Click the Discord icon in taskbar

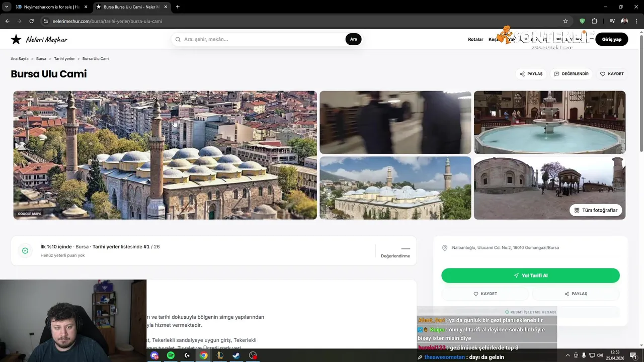click(x=154, y=355)
